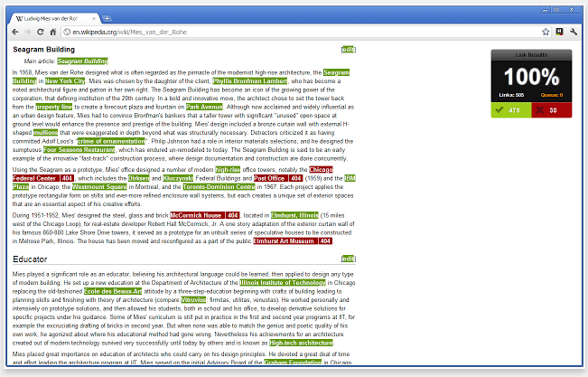The height and width of the screenshot is (377, 588).
Task: Open the Phyllis Bronfman Lambert link
Action: pyautogui.click(x=250, y=81)
